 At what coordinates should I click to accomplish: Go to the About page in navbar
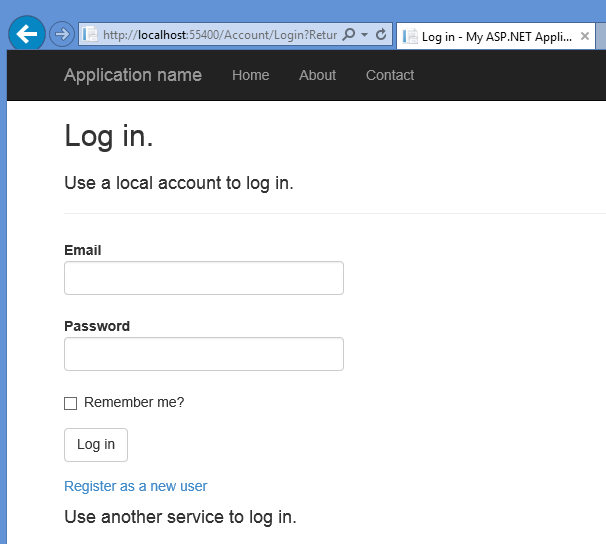tap(317, 75)
